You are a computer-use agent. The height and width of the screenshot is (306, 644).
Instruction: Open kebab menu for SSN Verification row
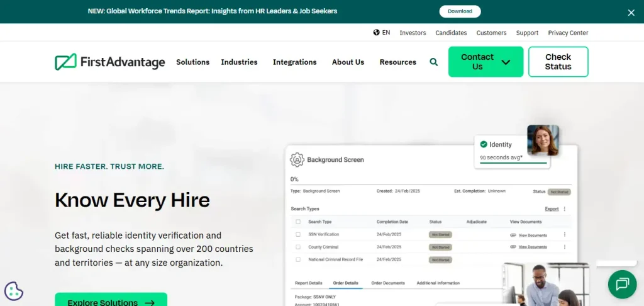coord(564,234)
